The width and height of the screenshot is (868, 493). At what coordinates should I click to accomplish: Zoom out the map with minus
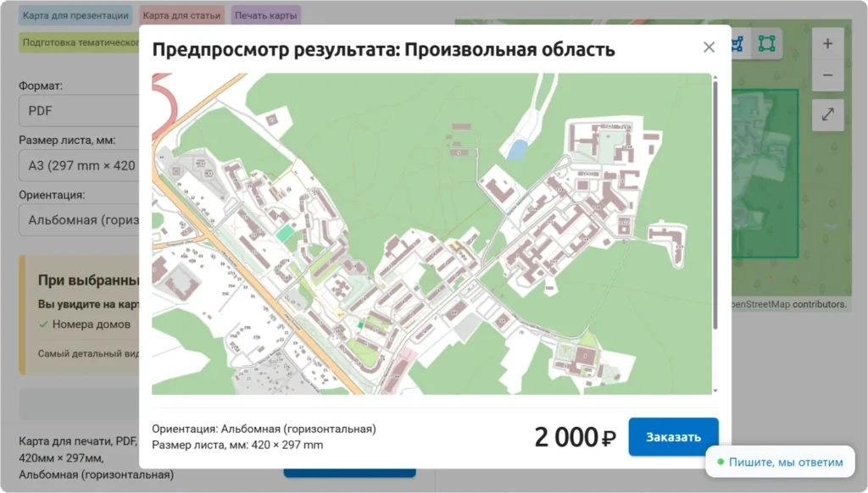tap(827, 75)
